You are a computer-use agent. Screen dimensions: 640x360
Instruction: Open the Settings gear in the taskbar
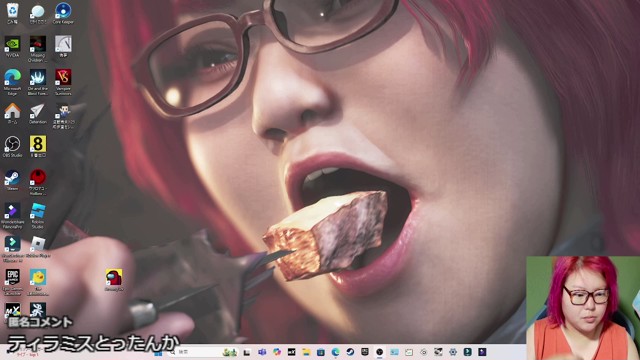(453, 352)
